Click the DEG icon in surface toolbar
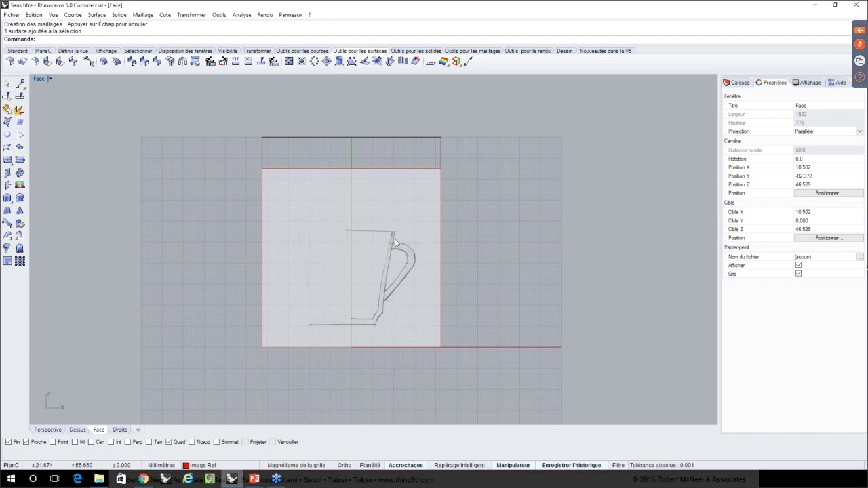The height and width of the screenshot is (488, 868). coord(248,61)
